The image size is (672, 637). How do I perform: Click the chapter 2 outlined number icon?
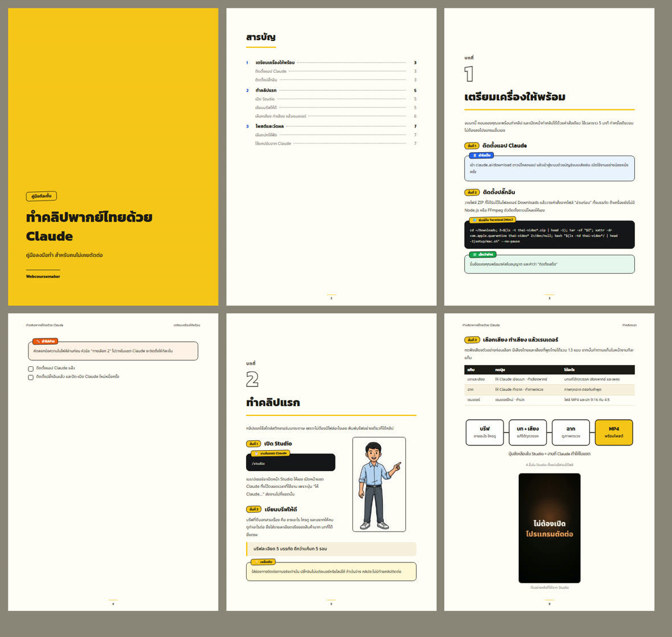[252, 379]
